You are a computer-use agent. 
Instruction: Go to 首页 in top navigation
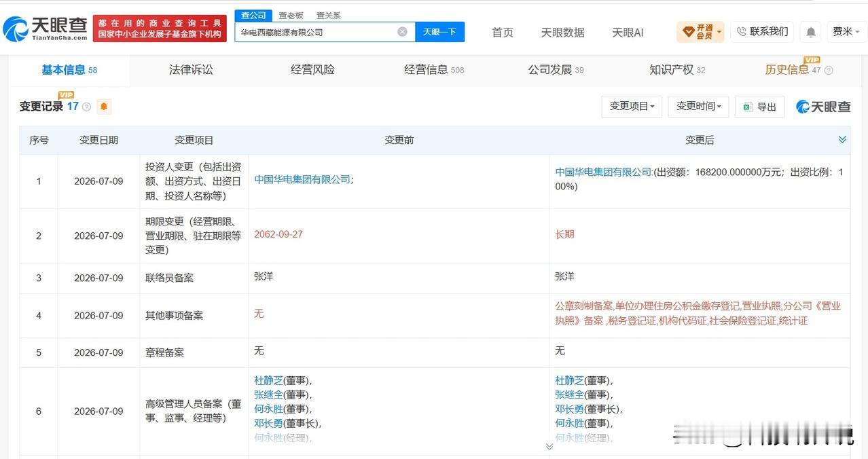pos(503,33)
